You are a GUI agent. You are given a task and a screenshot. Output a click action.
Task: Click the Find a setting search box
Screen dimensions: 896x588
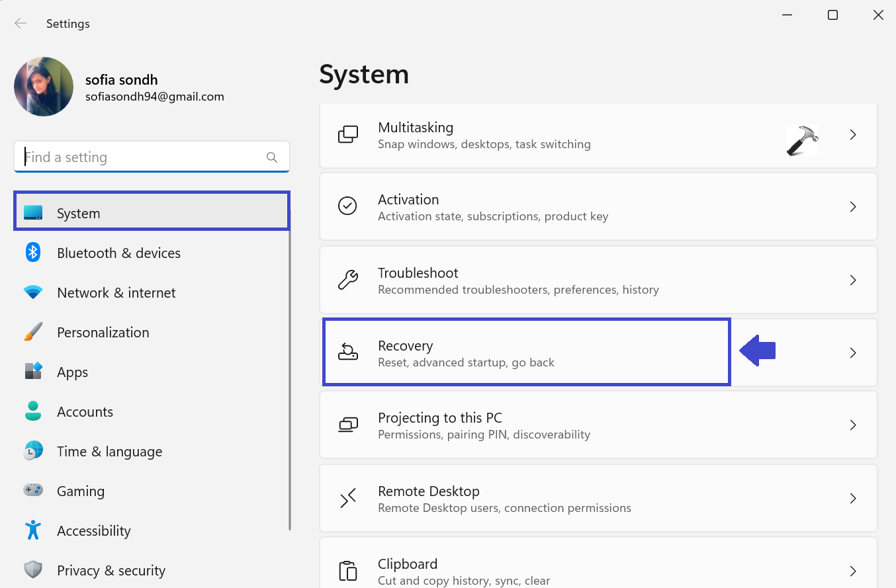(x=142, y=157)
